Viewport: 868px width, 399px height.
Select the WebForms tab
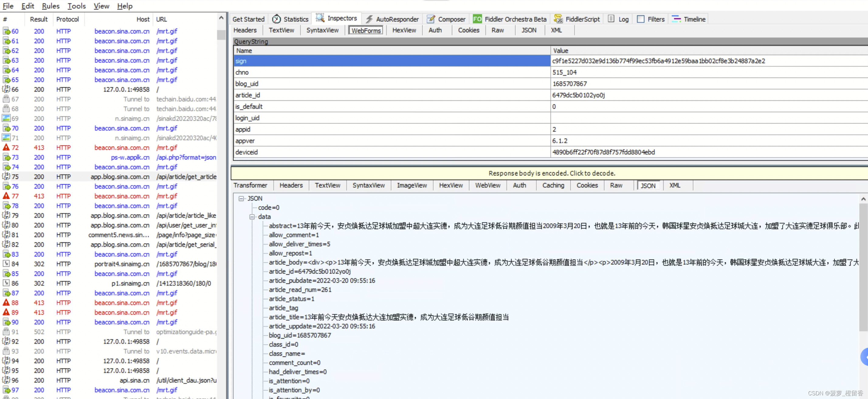[365, 30]
